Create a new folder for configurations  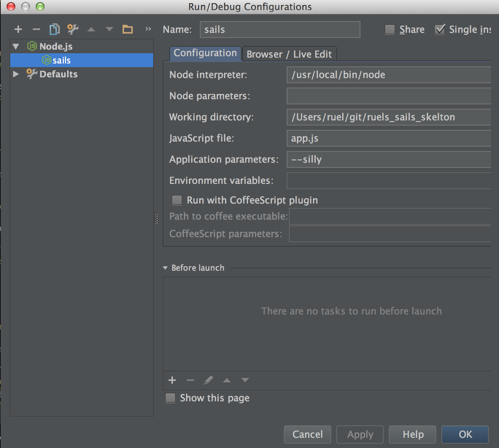(127, 29)
